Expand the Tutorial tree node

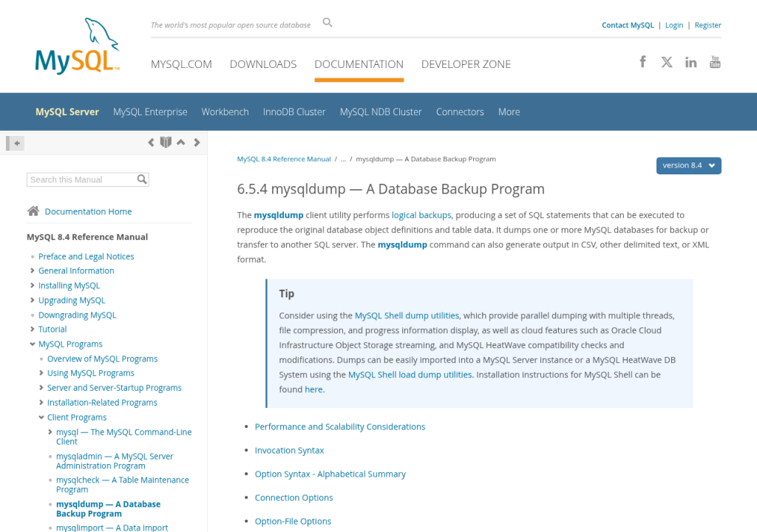33,330
